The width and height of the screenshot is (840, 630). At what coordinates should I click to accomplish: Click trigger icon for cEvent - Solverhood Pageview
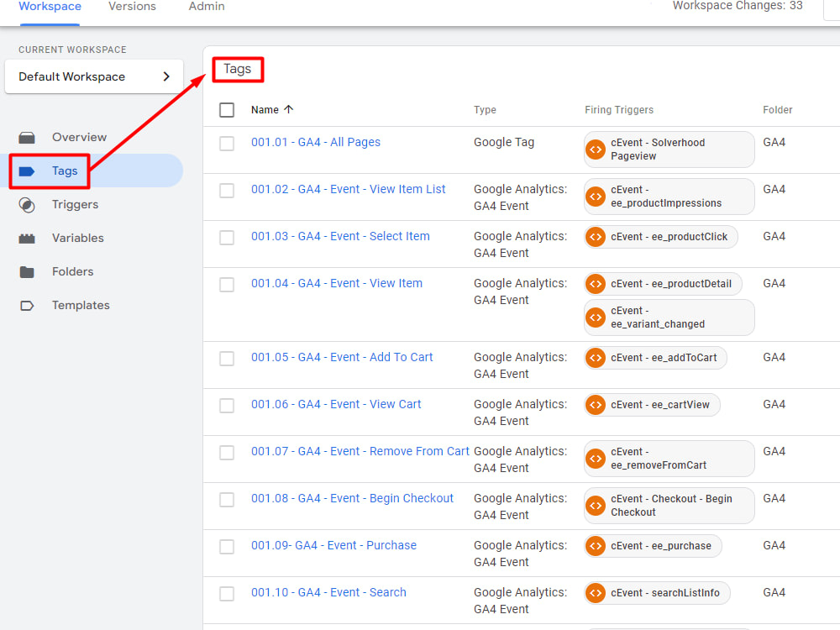[596, 150]
